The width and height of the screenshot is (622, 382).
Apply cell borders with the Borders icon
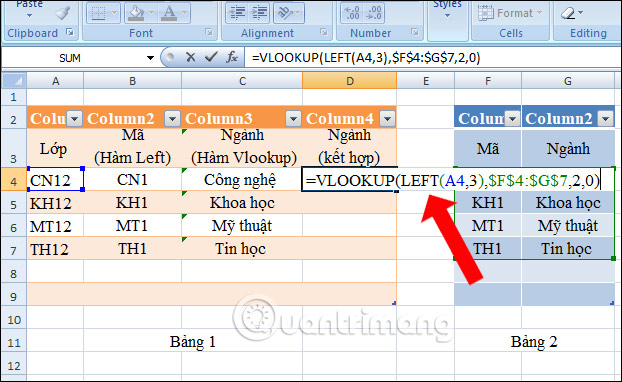[98, 13]
